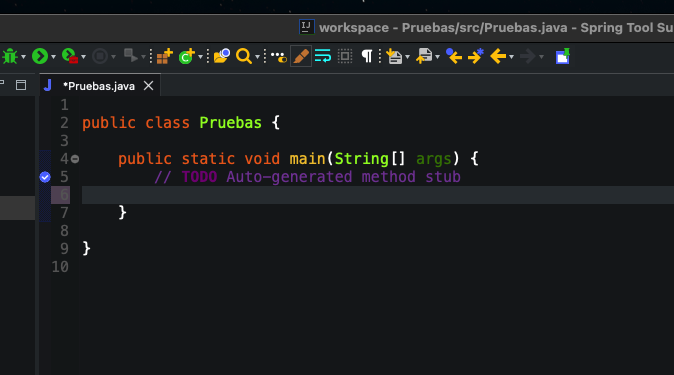Click the static keyword on line 4
This screenshot has width=674, height=375.
tap(208, 159)
